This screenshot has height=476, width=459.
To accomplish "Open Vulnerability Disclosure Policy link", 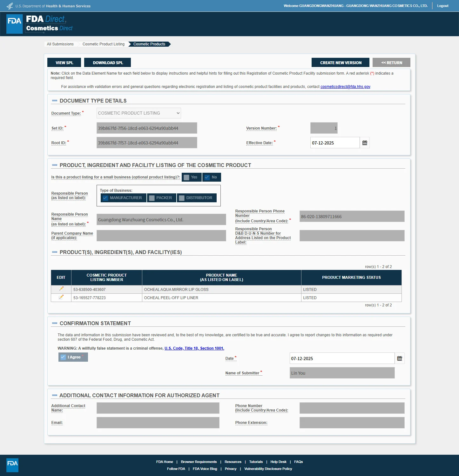I will [x=268, y=469].
